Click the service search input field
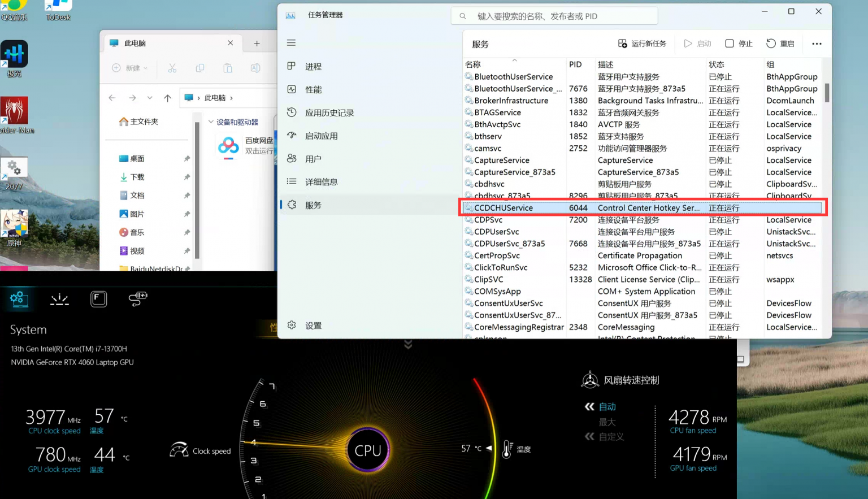The height and width of the screenshot is (499, 868). click(x=554, y=16)
